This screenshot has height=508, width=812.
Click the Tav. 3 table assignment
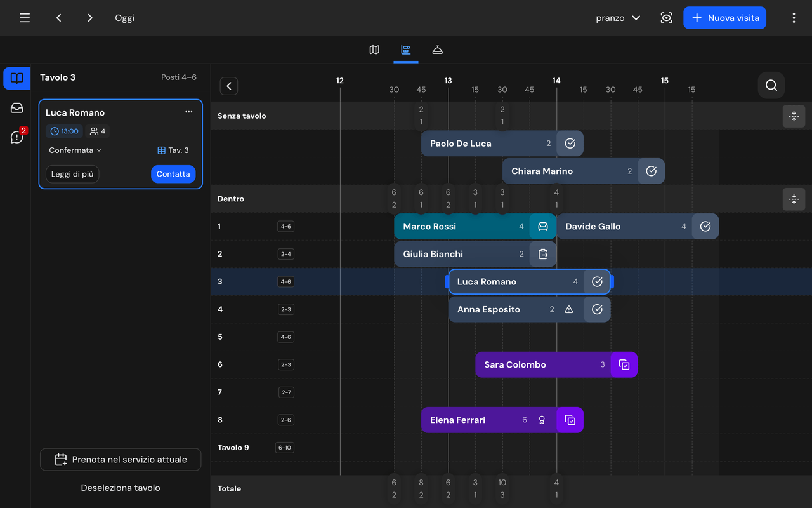click(173, 150)
